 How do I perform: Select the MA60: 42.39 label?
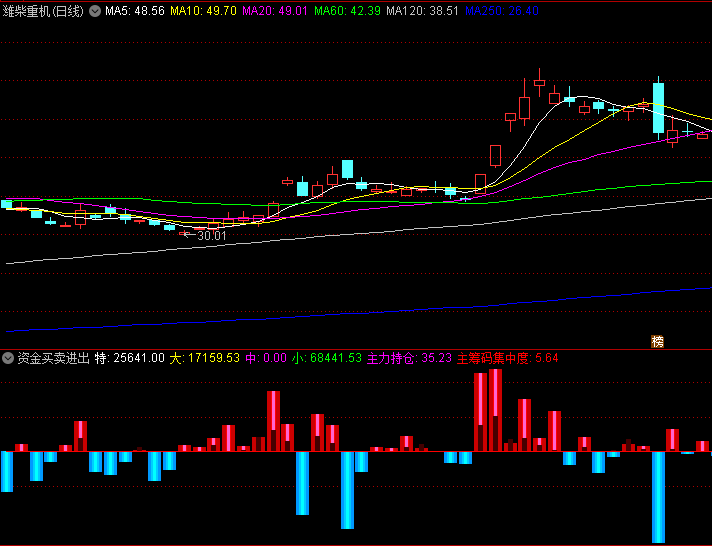point(347,11)
